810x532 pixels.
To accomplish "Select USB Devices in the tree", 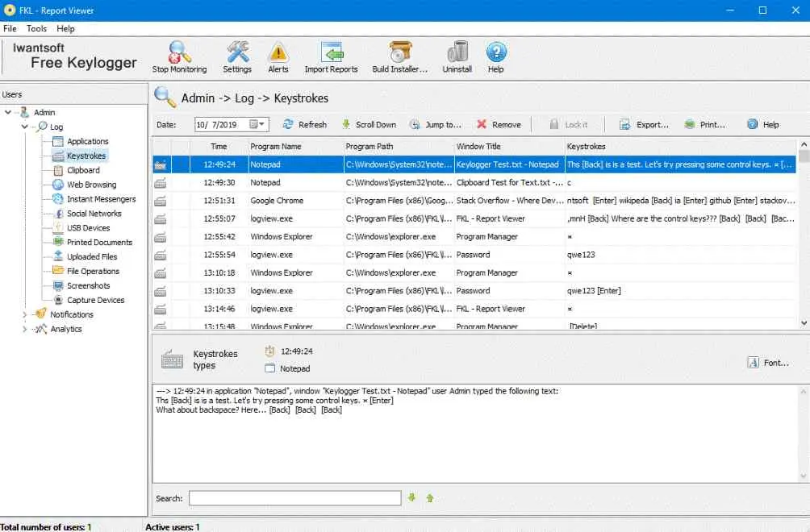I will pos(88,227).
